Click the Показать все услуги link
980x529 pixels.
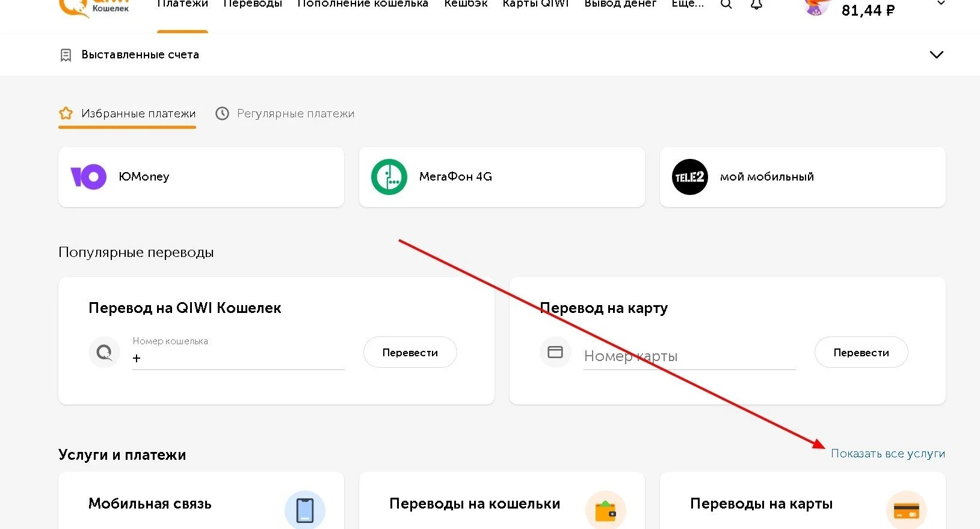[x=888, y=454]
